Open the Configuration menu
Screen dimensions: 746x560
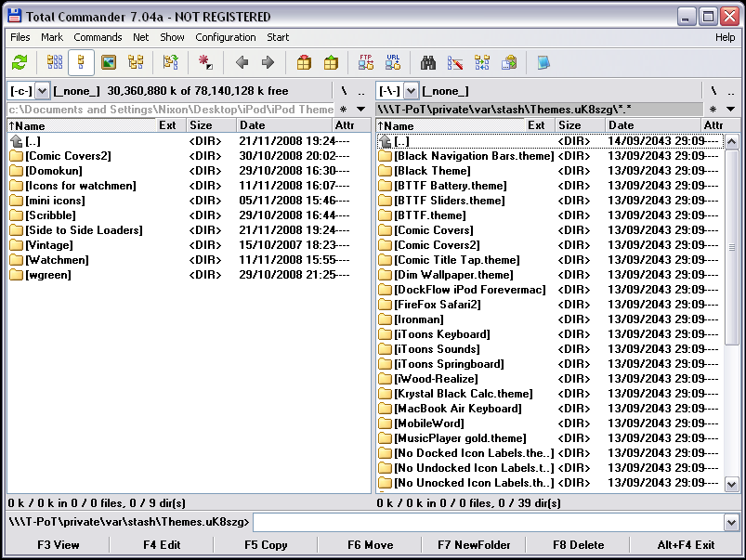pyautogui.click(x=225, y=37)
